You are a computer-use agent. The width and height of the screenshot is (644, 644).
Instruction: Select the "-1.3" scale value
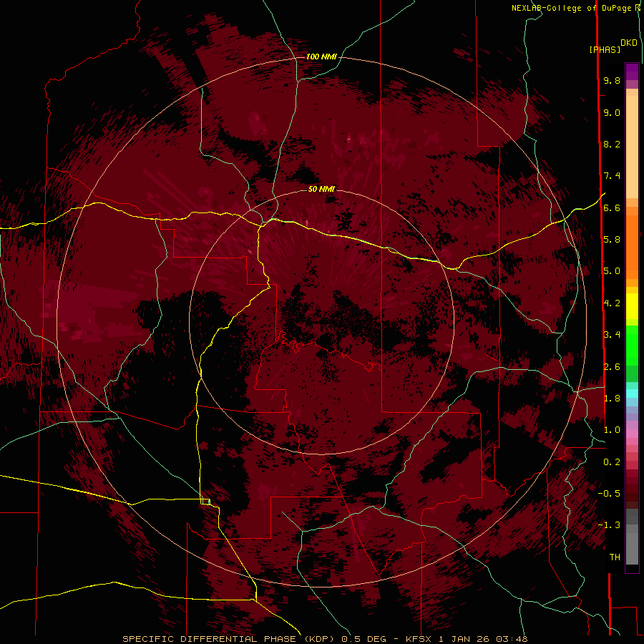609,526
